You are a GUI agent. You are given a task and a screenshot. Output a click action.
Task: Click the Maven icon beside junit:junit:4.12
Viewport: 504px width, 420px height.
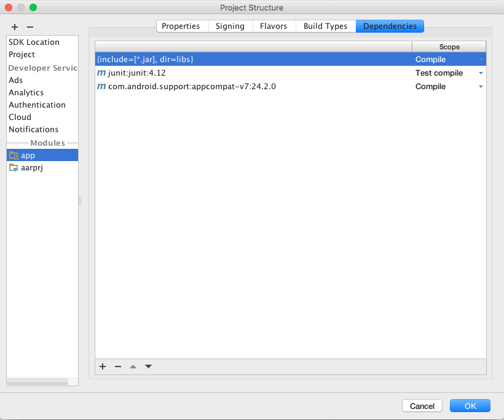tap(101, 73)
